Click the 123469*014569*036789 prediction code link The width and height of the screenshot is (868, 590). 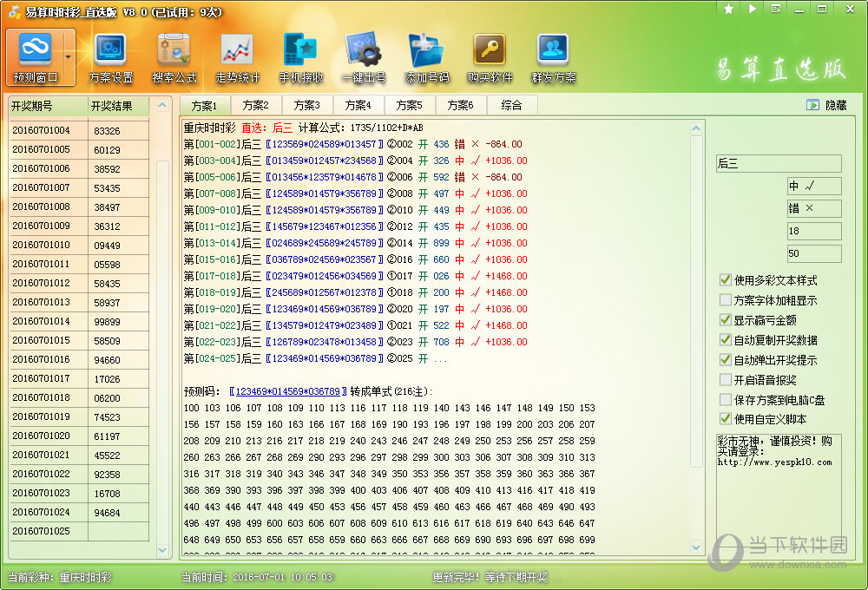tap(288, 391)
